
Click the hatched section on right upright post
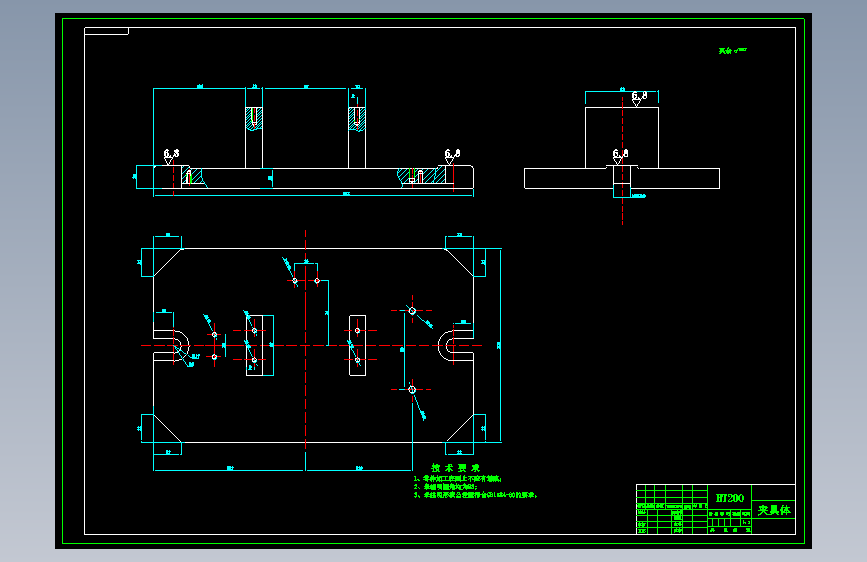click(357, 119)
